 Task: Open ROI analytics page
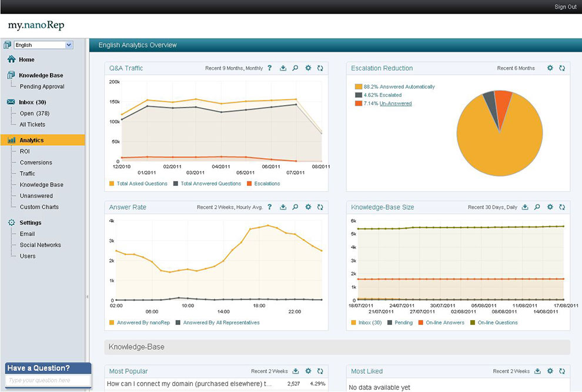tap(25, 151)
